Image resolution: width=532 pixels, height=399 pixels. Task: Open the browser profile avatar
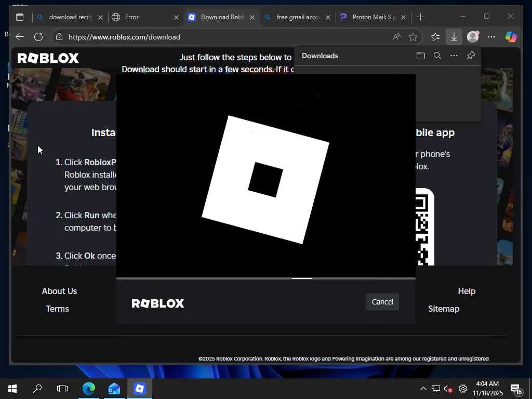pos(473,37)
